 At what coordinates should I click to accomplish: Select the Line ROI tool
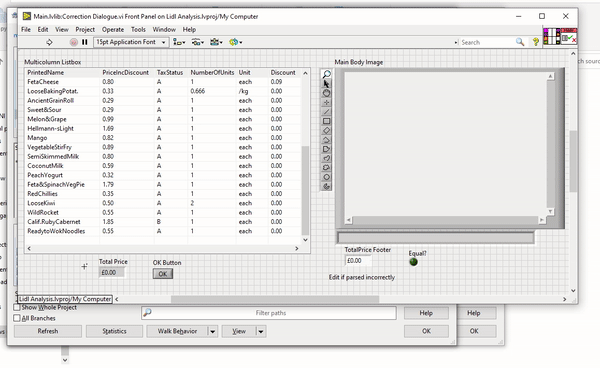click(326, 112)
